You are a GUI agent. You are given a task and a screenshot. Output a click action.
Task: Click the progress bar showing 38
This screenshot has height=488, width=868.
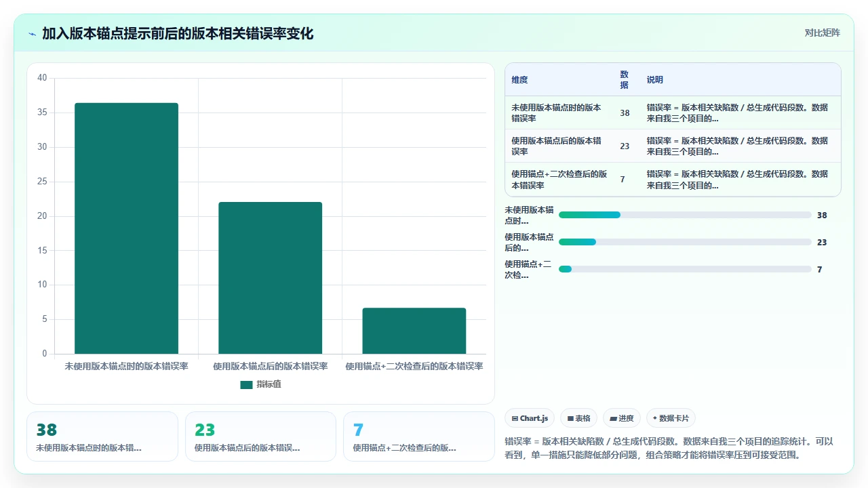coord(685,215)
